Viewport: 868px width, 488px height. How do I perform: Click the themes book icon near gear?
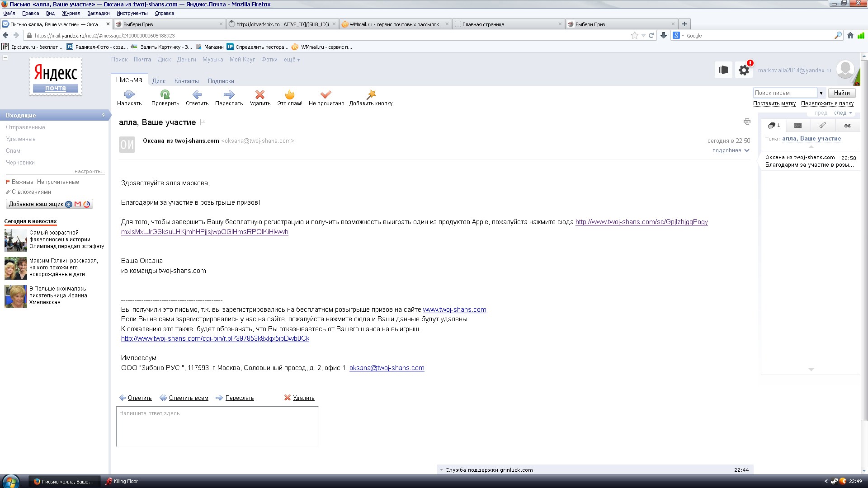[x=723, y=70]
